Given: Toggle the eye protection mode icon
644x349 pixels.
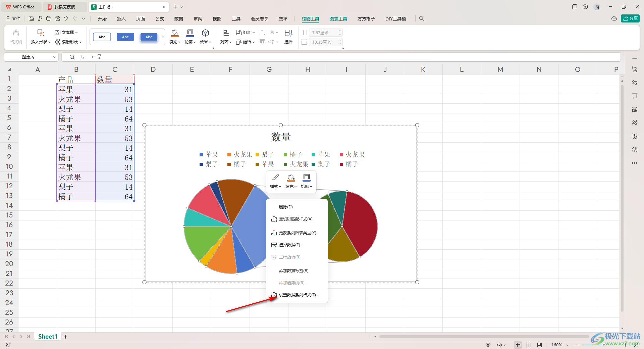Looking at the screenshot, I should tap(488, 345).
